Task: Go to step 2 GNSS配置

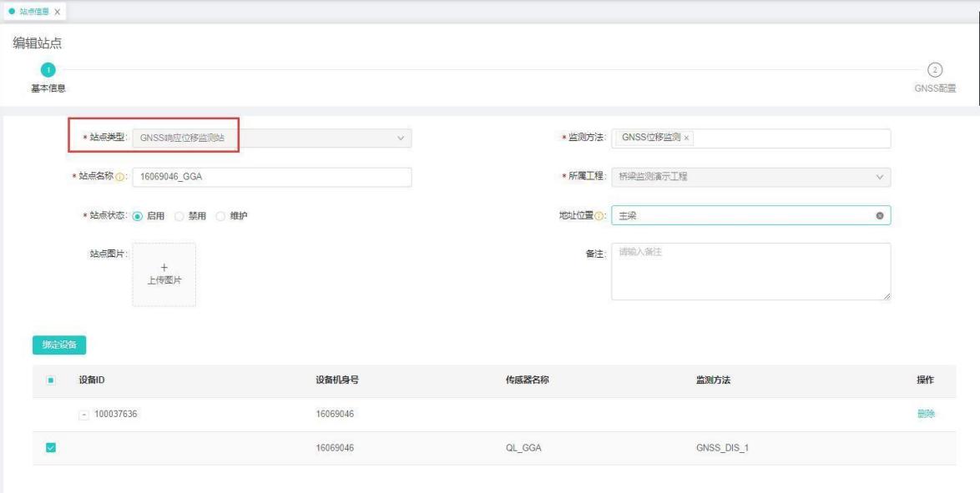Action: [x=934, y=70]
